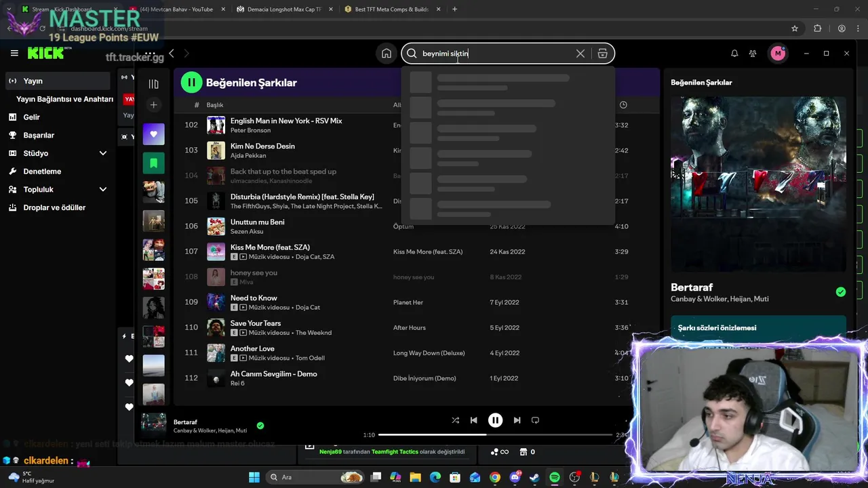
Task: Open Liked Songs purple heart tile
Action: [153, 134]
